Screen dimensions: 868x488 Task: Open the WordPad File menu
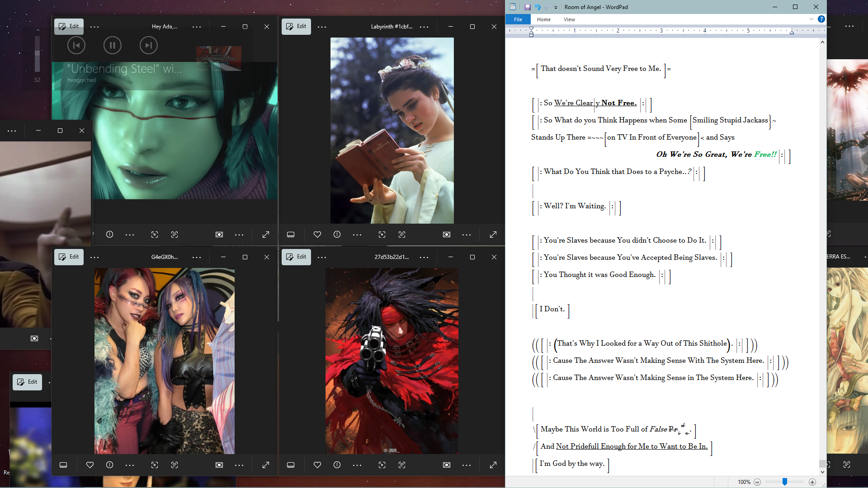(518, 19)
